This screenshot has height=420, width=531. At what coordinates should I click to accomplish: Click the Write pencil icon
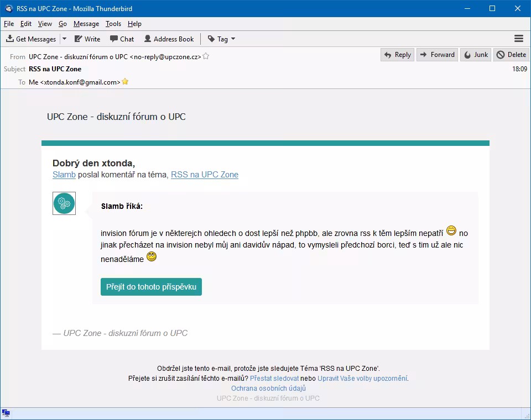coord(78,39)
